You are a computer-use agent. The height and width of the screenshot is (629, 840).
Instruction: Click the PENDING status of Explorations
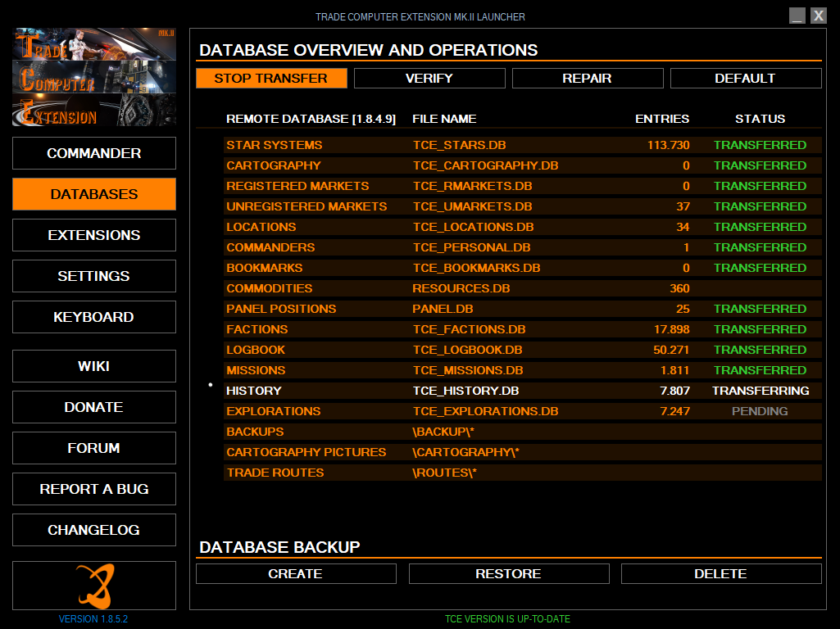coord(760,411)
